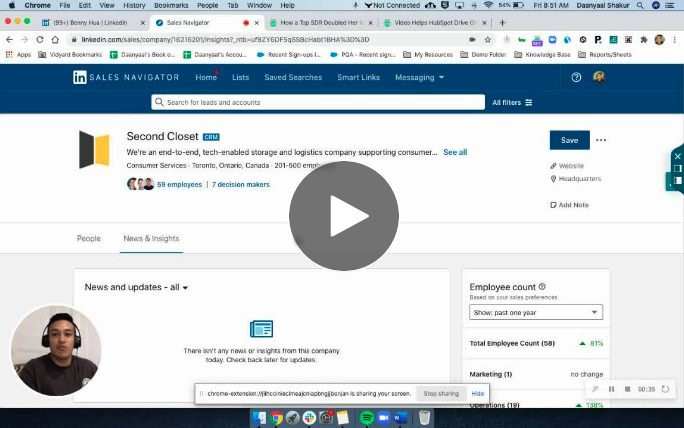Screen dimensions: 684x428
Task: Open All filters icon button
Action: tap(513, 103)
